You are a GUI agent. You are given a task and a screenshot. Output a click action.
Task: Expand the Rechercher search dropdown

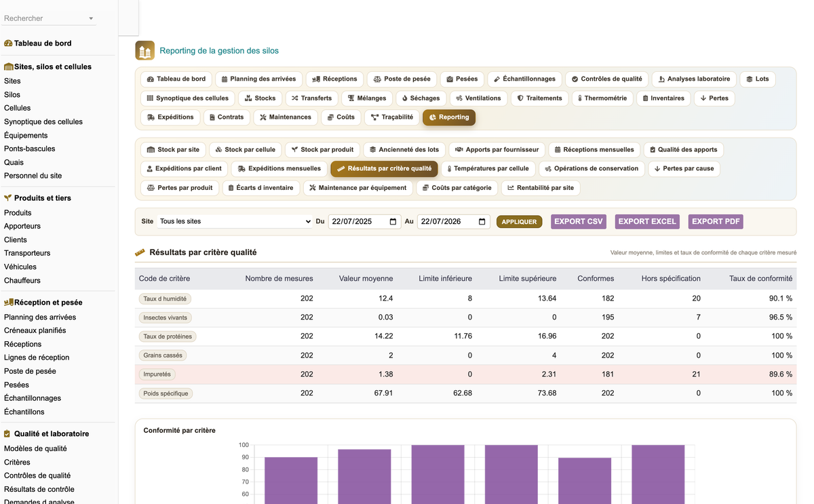pos(91,19)
